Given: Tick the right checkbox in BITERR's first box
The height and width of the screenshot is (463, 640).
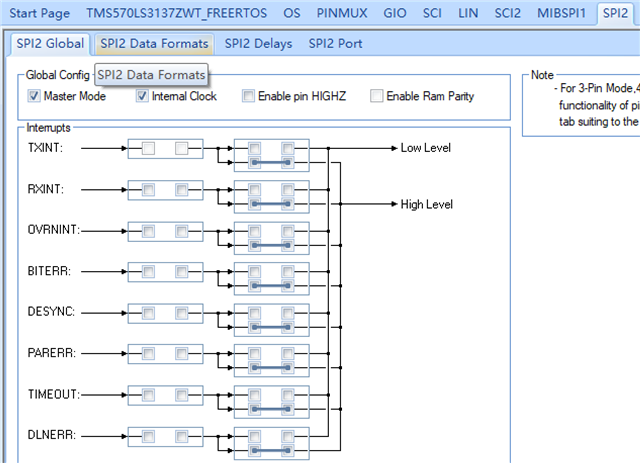Looking at the screenshot, I should 182,272.
